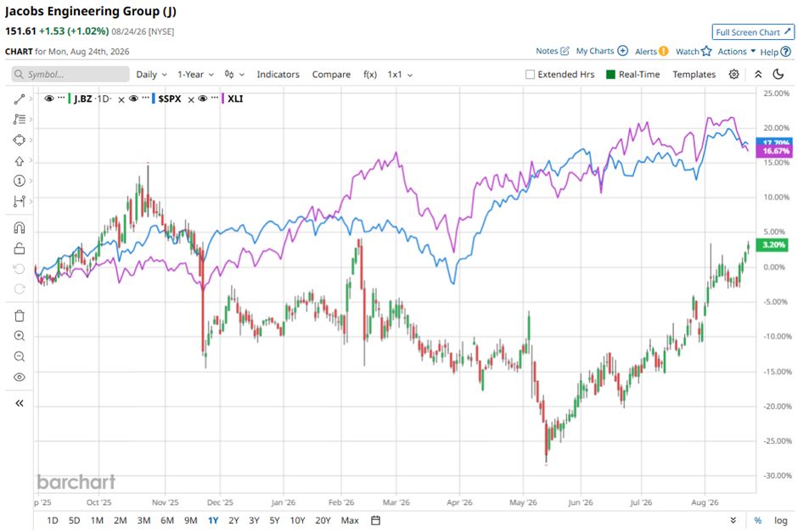Toggle the Real-Time checkbox
This screenshot has width=798, height=532.
[610, 75]
